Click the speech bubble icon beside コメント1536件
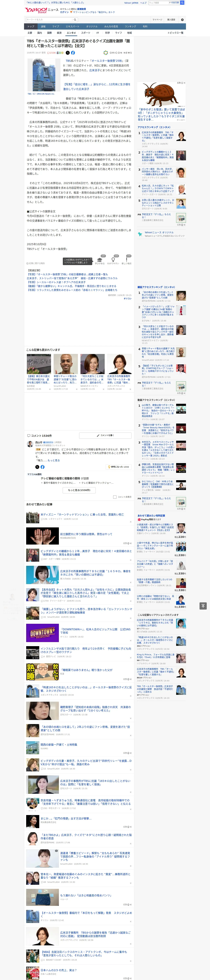Viewport: 210px width, 980px height. coord(29,436)
